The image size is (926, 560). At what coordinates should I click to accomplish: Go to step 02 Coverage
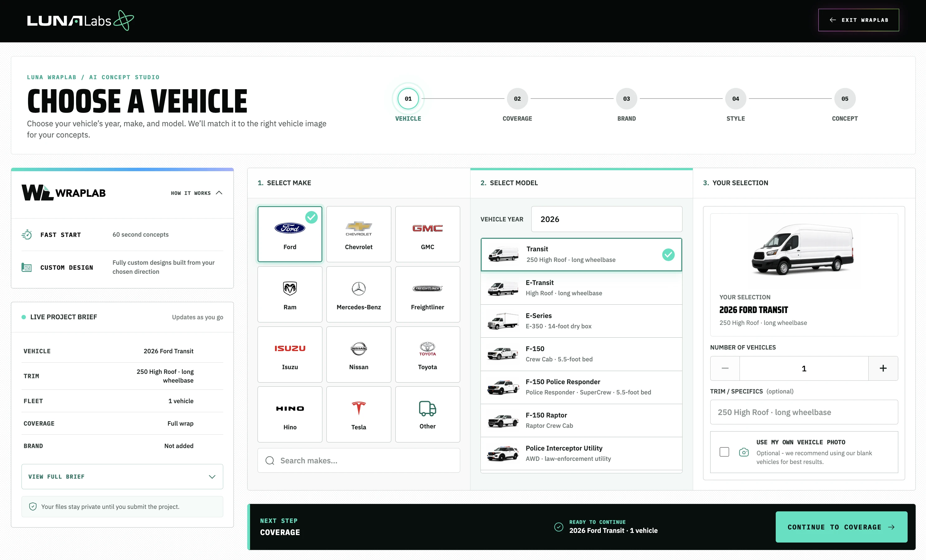518,99
